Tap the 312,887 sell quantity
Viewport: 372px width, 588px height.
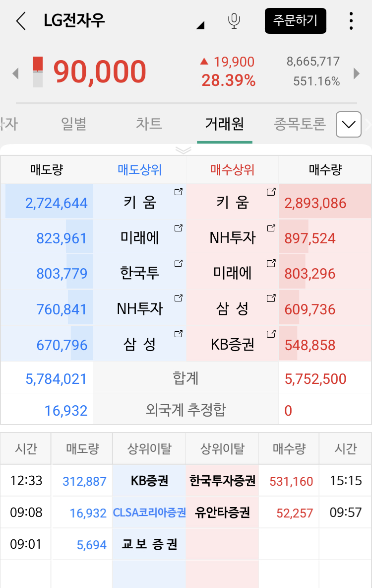click(x=85, y=481)
